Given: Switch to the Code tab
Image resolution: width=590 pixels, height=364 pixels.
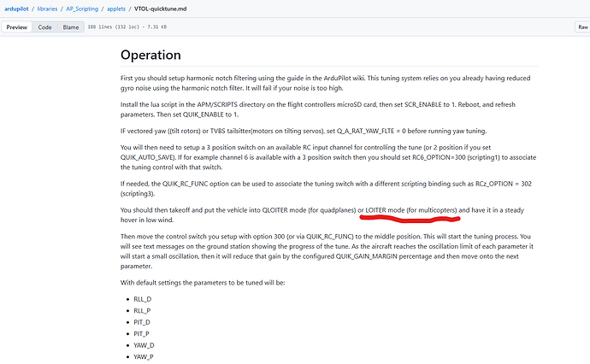Looking at the screenshot, I should click(x=44, y=27).
